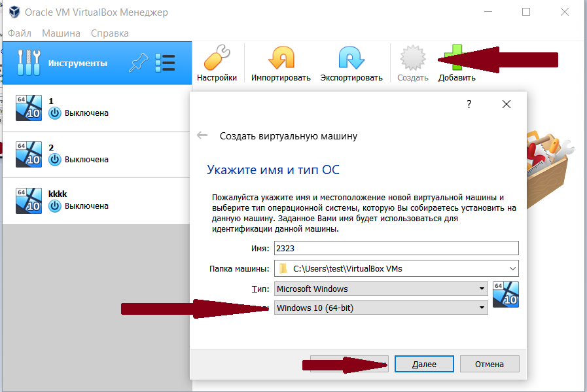Open the Файл menu

pyautogui.click(x=20, y=33)
